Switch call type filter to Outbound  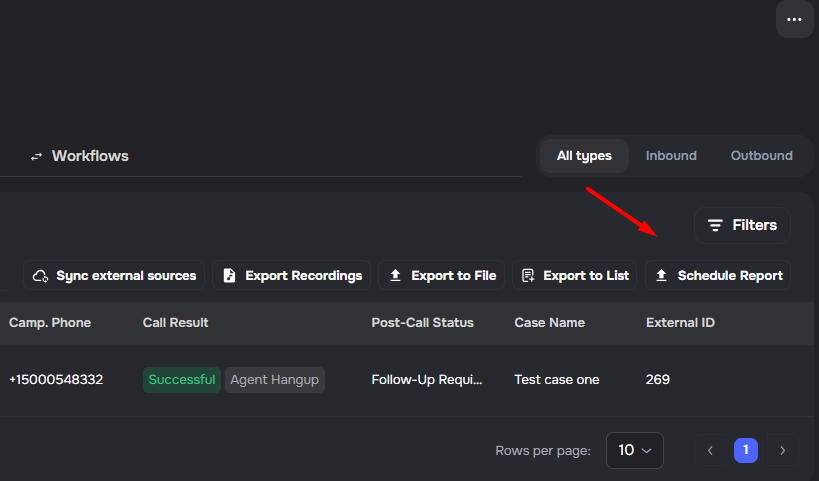click(x=761, y=156)
